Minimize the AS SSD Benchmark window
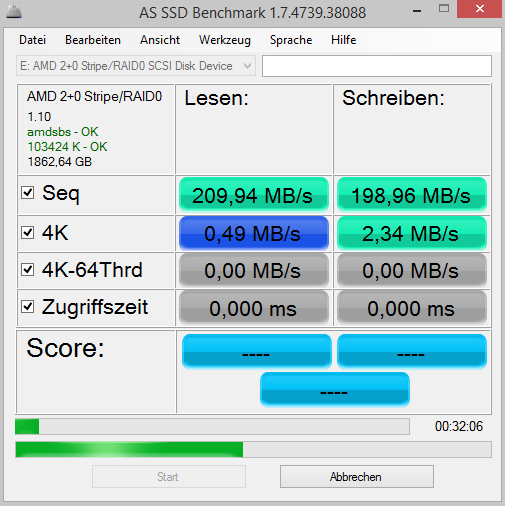This screenshot has height=506, width=505. click(x=417, y=11)
